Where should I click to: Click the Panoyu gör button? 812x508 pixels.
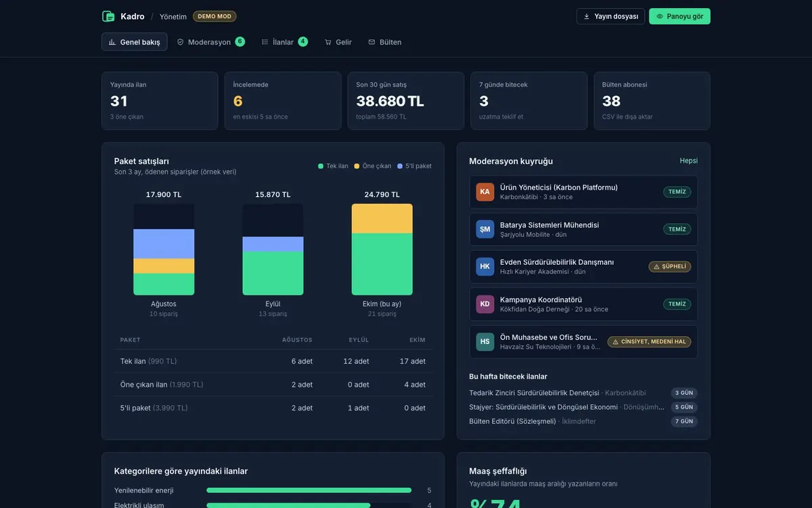(679, 16)
